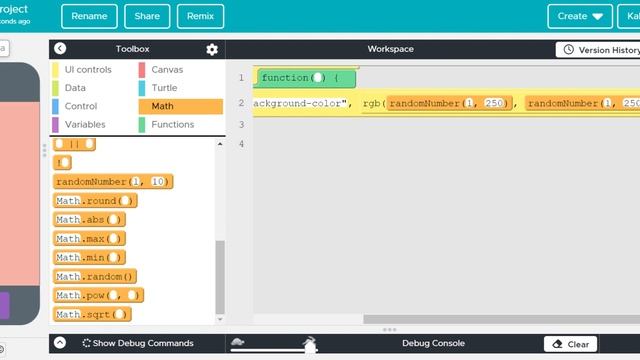Select the Math category
The image size is (640, 360).
click(x=181, y=106)
